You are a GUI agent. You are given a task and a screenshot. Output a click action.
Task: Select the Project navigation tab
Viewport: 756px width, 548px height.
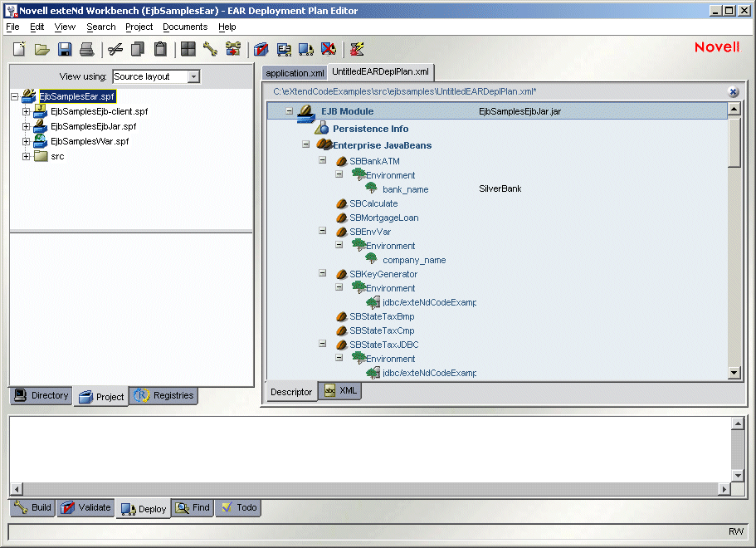(101, 397)
